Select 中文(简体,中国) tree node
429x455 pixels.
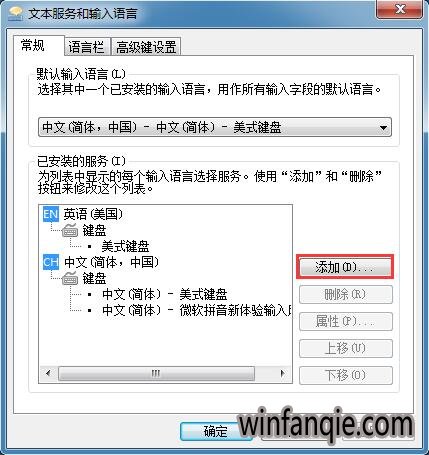click(x=111, y=262)
